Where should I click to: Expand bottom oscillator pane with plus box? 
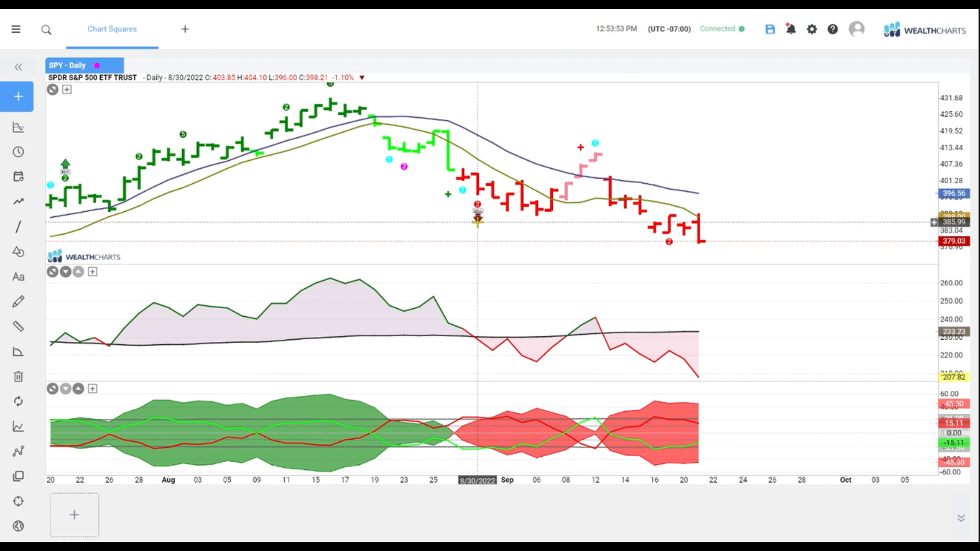click(x=92, y=389)
